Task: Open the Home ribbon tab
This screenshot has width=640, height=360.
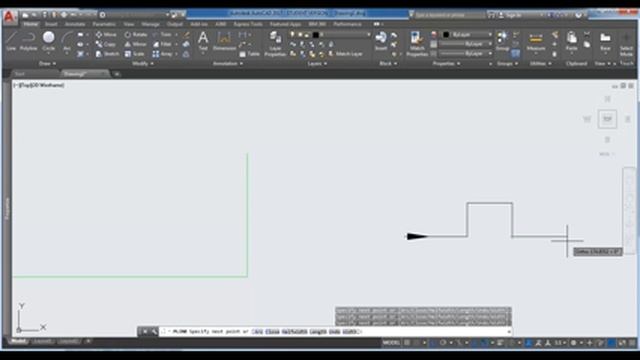Action: pos(31,24)
